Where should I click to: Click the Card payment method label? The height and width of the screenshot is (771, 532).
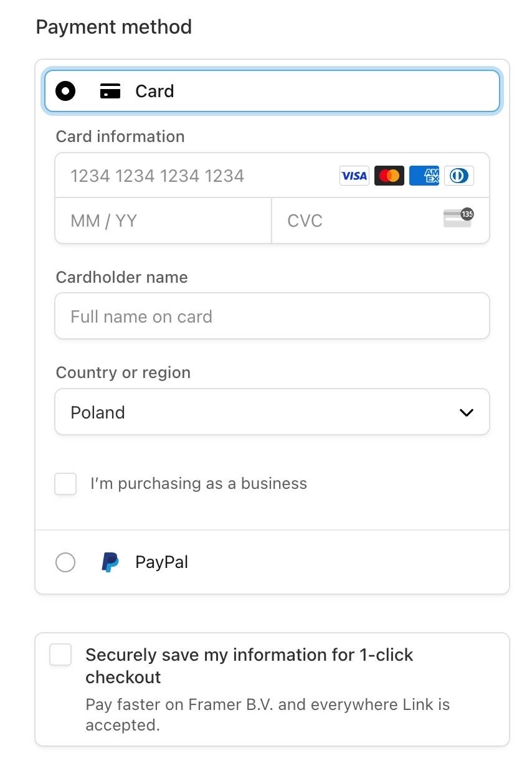pyautogui.click(x=154, y=92)
